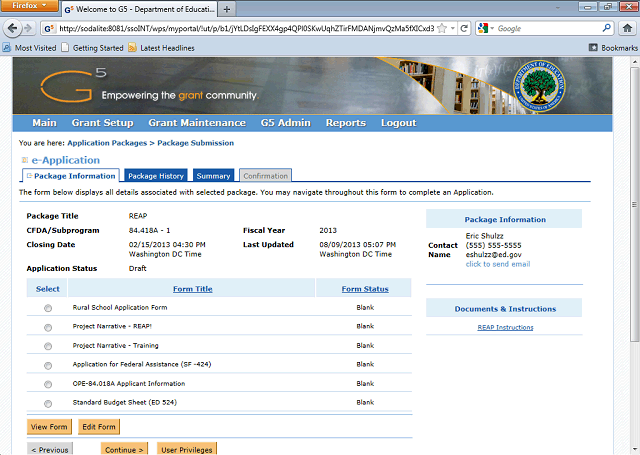Switch to the Package Information tab
Screen dimensions: 640x455
[71, 175]
